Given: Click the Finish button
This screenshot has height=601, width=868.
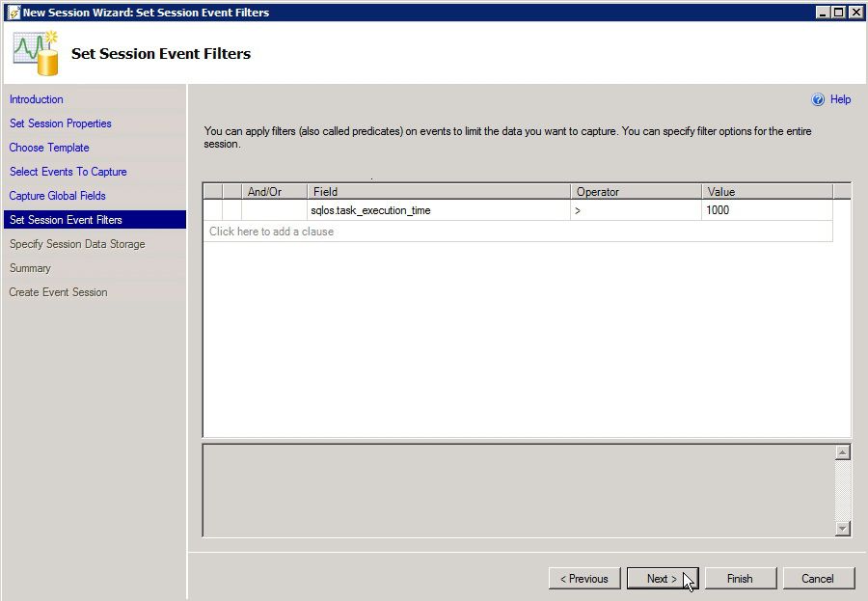Looking at the screenshot, I should point(740,579).
